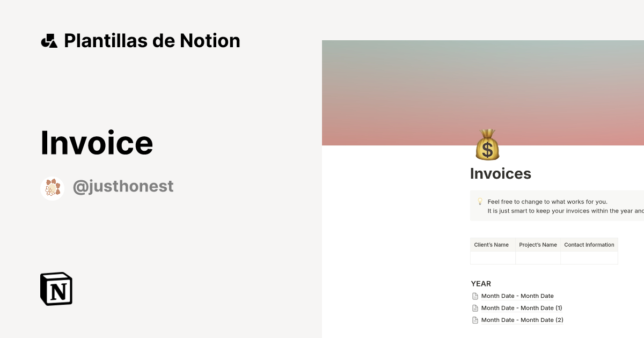Click the page icon beside first Month Date link

[475, 296]
